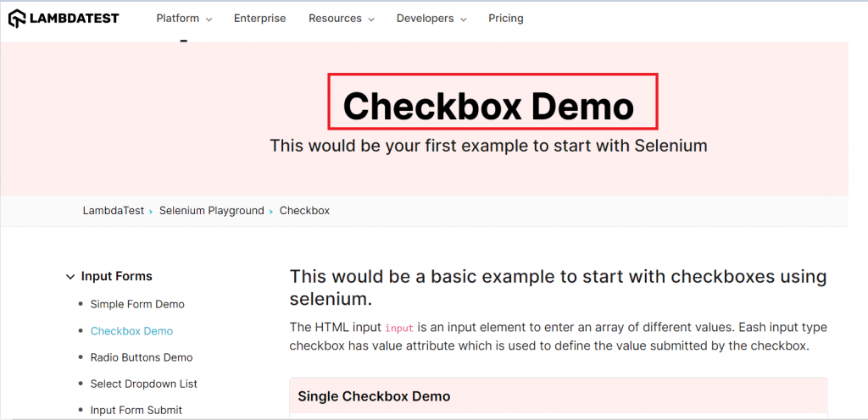Expand the Resources dropdown
868x420 pixels.
click(341, 19)
